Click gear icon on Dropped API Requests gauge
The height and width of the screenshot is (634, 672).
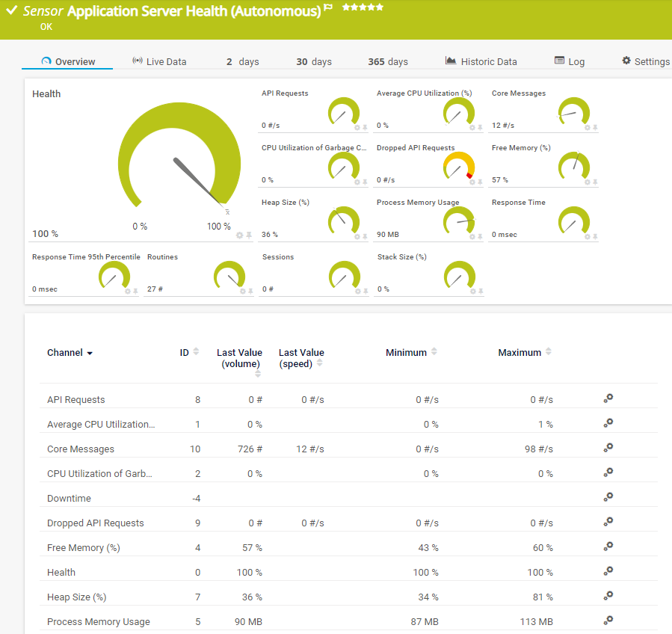pyautogui.click(x=472, y=182)
